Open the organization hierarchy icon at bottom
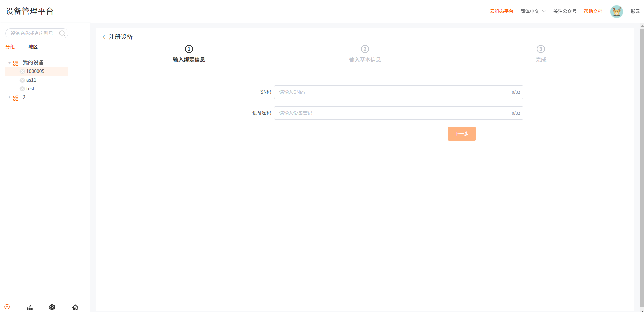 tap(30, 307)
